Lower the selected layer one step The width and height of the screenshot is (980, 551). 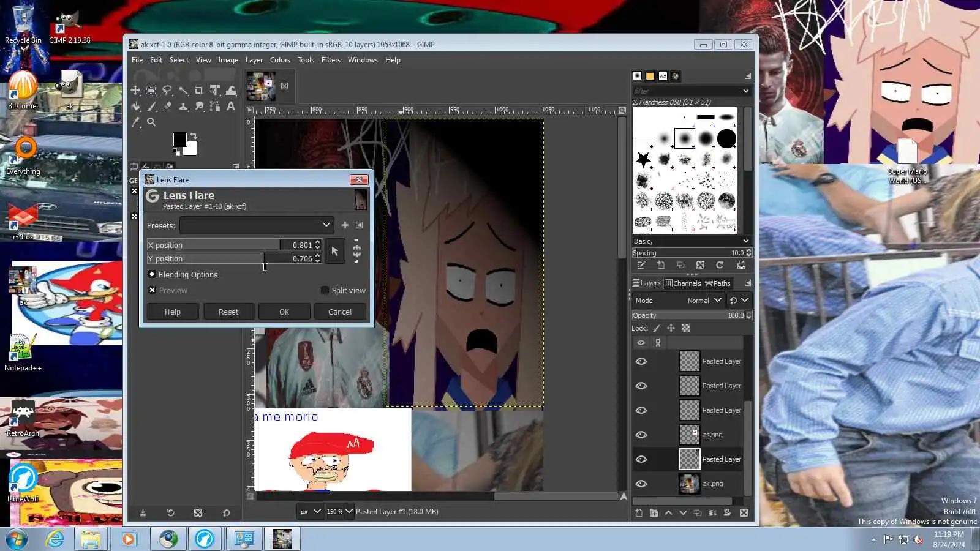(x=683, y=513)
